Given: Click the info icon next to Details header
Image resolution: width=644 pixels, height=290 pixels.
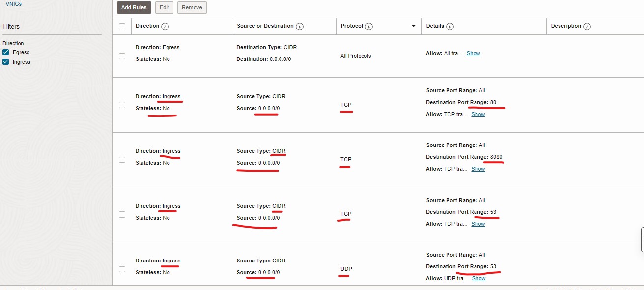Looking at the screenshot, I should click(450, 27).
